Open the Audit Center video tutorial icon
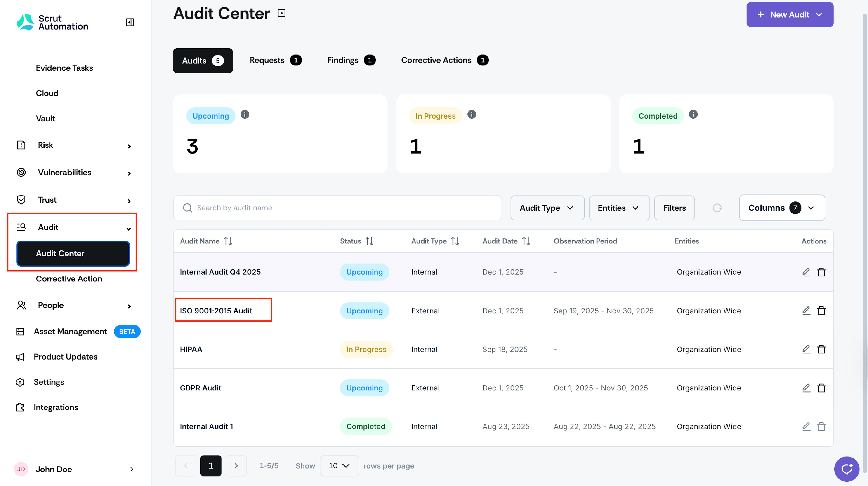The height and width of the screenshot is (486, 868). pos(281,13)
